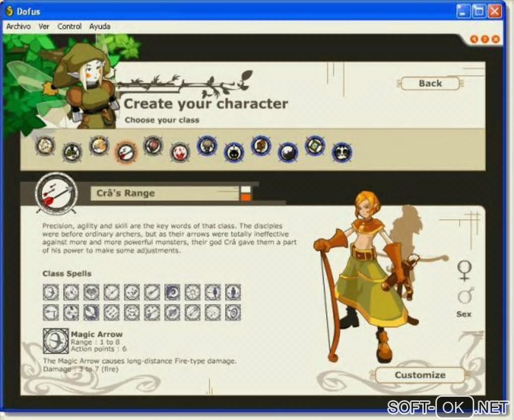Maximize the Dofus window
Viewport: 514px width, 420px height.
(479, 11)
